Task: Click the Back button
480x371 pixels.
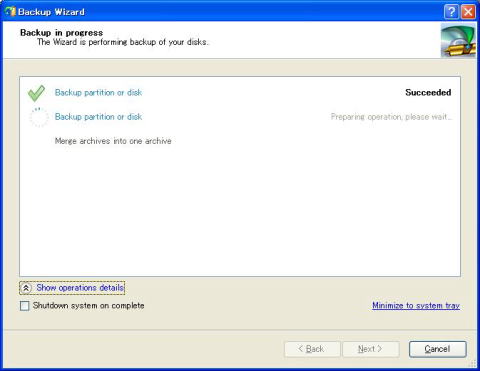Action: pyautogui.click(x=312, y=349)
